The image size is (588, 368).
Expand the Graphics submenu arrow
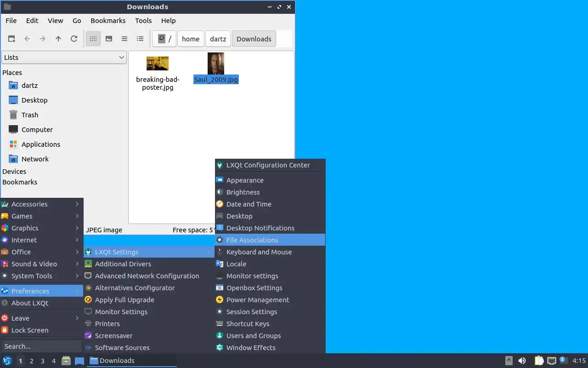[x=77, y=228]
